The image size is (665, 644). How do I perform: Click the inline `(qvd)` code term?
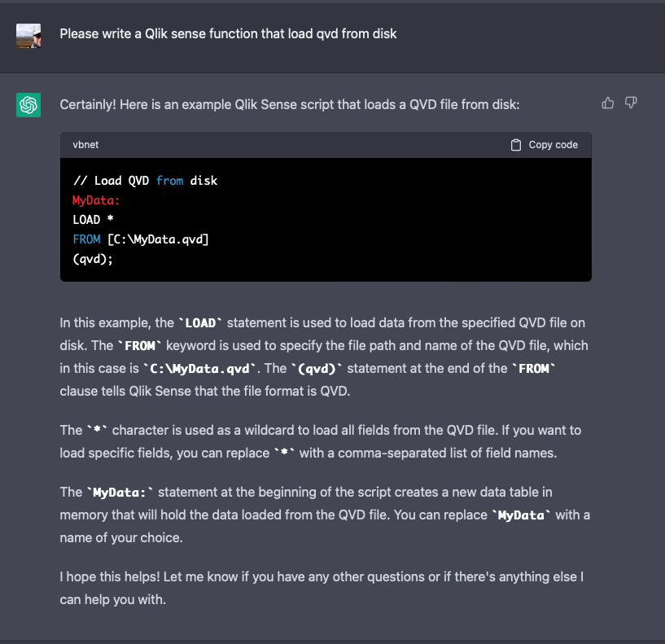[x=317, y=369]
